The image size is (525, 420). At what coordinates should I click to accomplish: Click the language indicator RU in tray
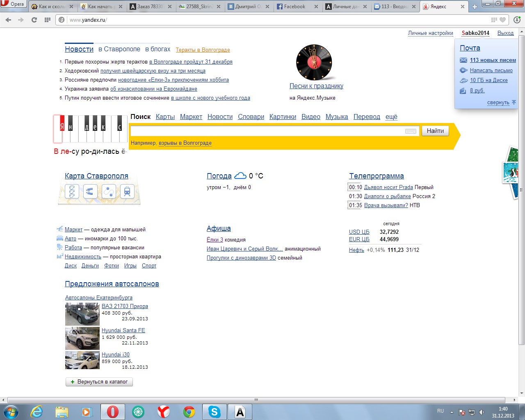coord(441,411)
